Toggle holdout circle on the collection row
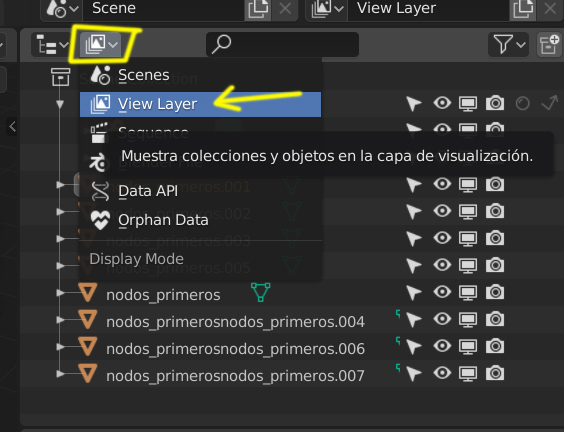The height and width of the screenshot is (432, 564). tap(522, 104)
